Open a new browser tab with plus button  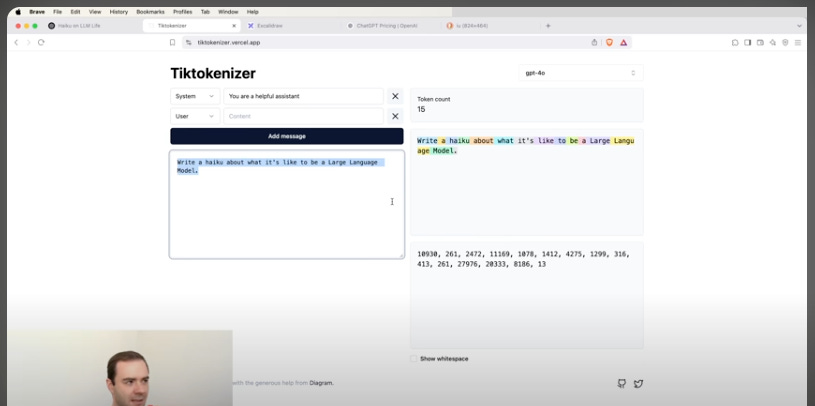tap(548, 25)
